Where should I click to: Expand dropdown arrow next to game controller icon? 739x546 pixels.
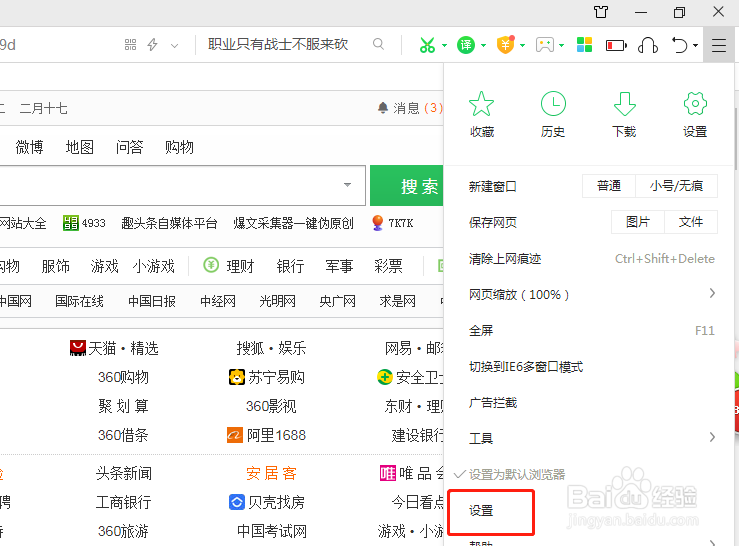point(562,45)
